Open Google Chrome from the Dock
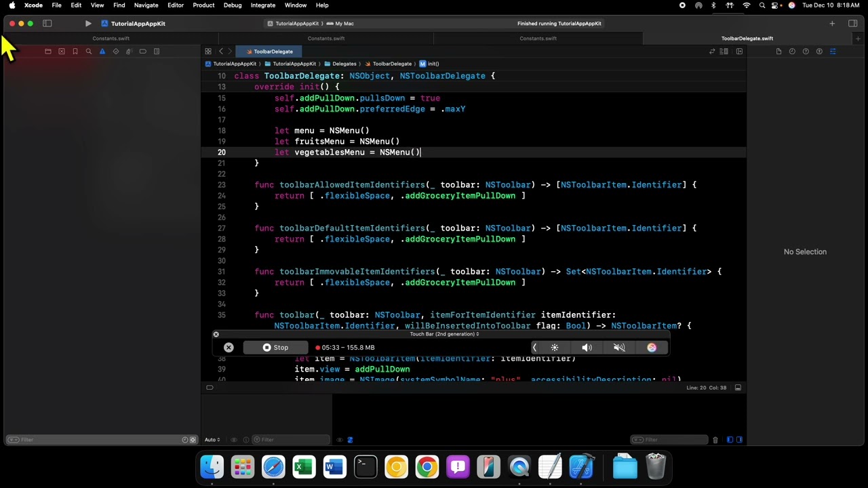868x488 pixels. [427, 467]
